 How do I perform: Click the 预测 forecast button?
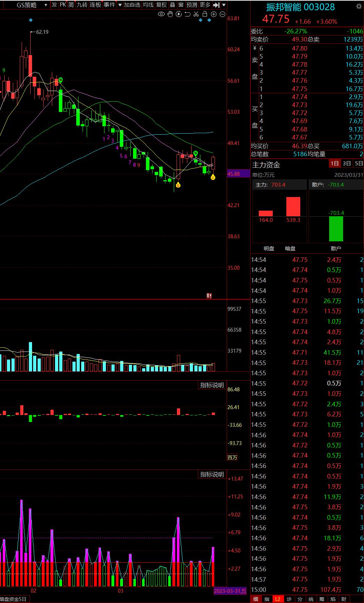(x=192, y=5)
